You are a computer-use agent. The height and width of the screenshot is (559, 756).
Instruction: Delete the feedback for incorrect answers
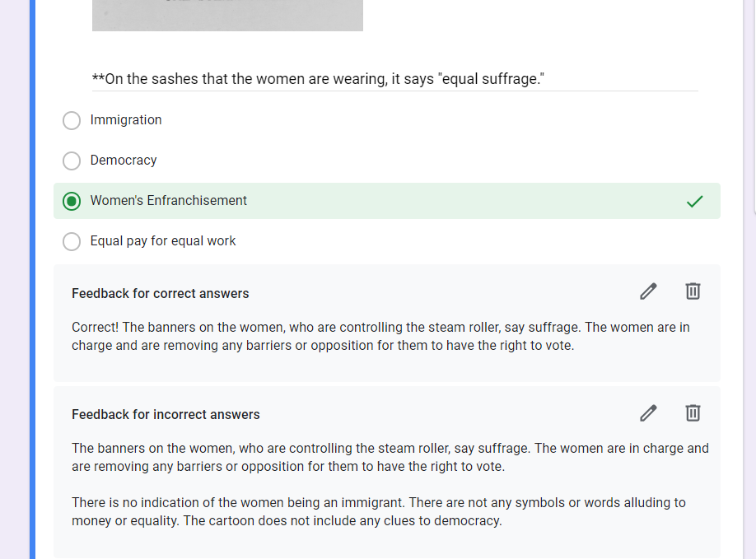coord(693,412)
